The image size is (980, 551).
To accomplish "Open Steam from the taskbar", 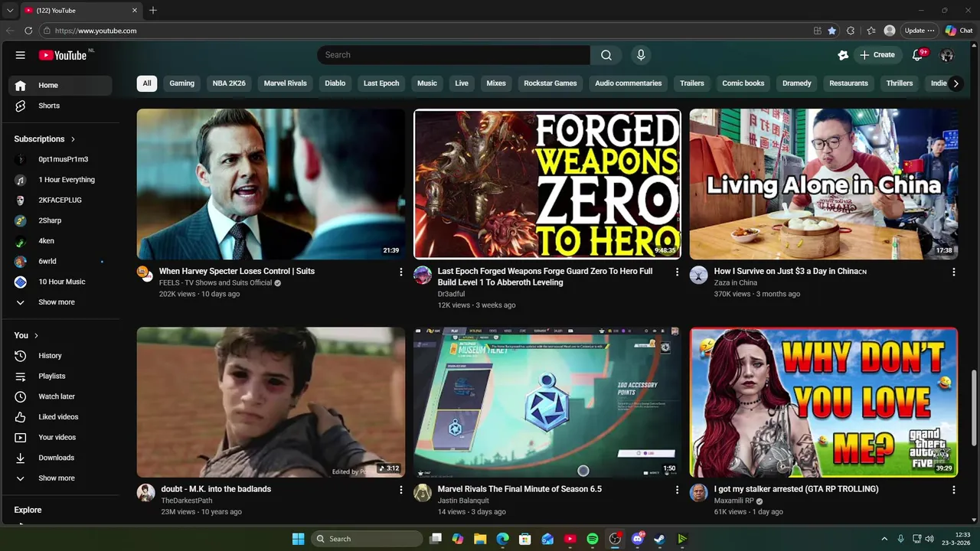I will click(659, 539).
